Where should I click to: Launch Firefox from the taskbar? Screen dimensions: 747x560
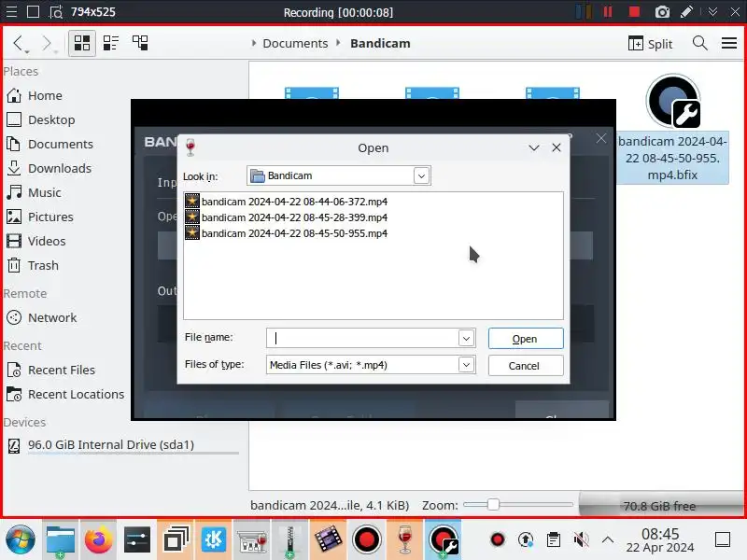tap(98, 540)
